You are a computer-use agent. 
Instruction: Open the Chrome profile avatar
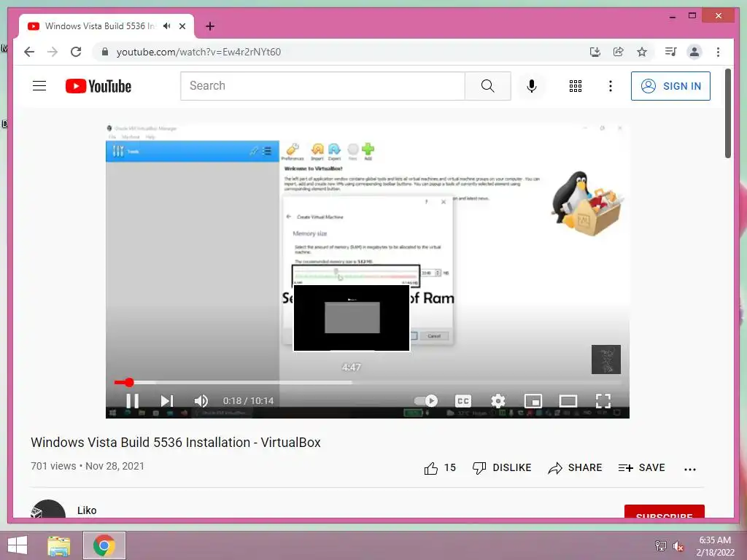pyautogui.click(x=694, y=52)
